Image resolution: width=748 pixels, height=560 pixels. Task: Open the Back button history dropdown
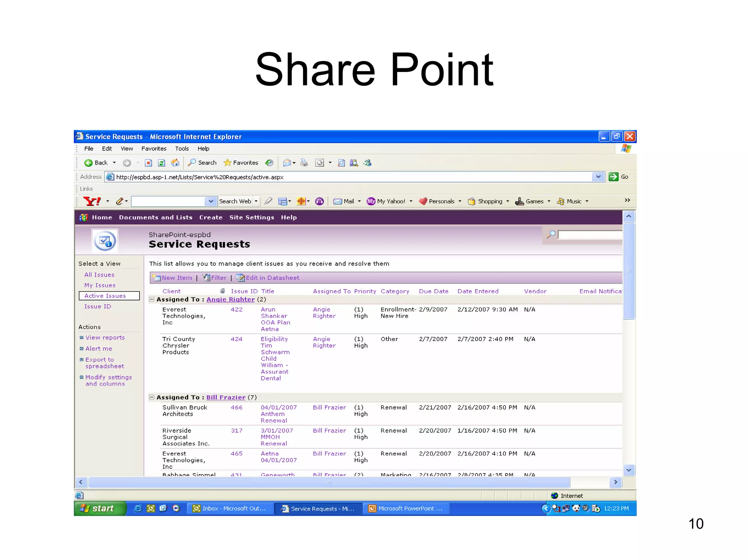(114, 163)
